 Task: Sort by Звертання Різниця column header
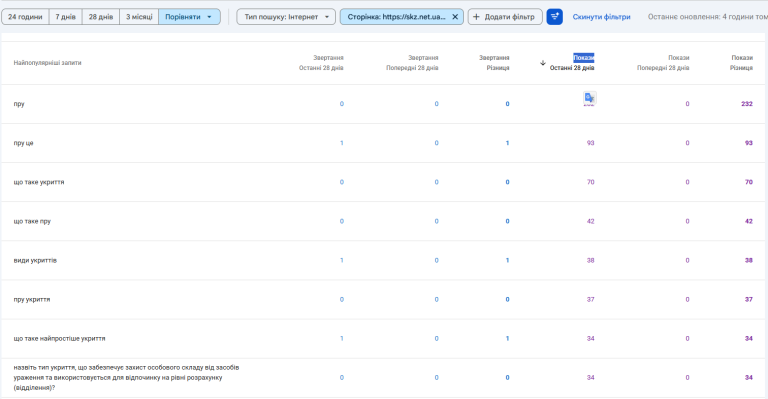click(x=494, y=63)
